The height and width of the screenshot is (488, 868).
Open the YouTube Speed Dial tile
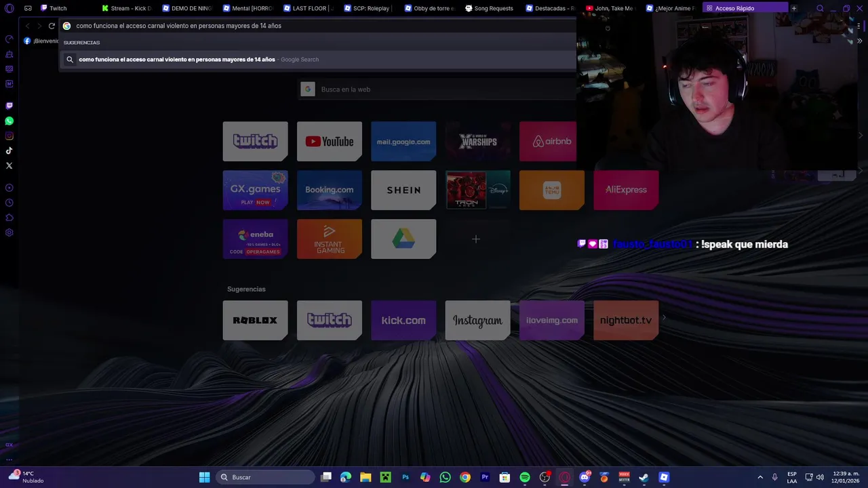pyautogui.click(x=329, y=141)
